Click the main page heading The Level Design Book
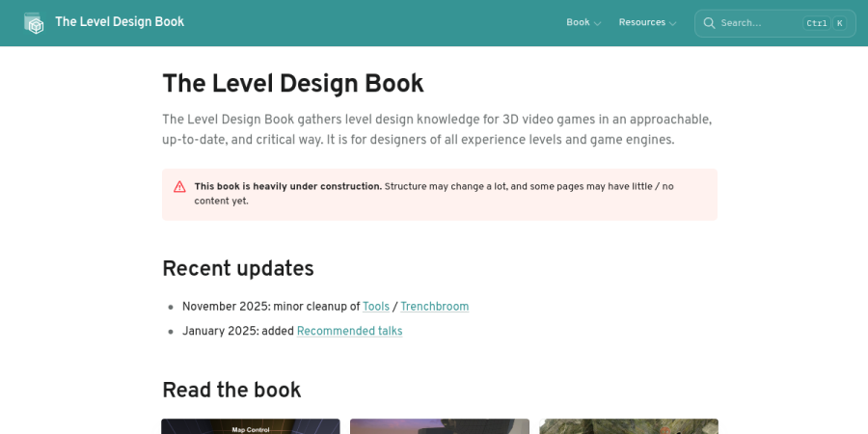The image size is (868, 434). pos(293,84)
